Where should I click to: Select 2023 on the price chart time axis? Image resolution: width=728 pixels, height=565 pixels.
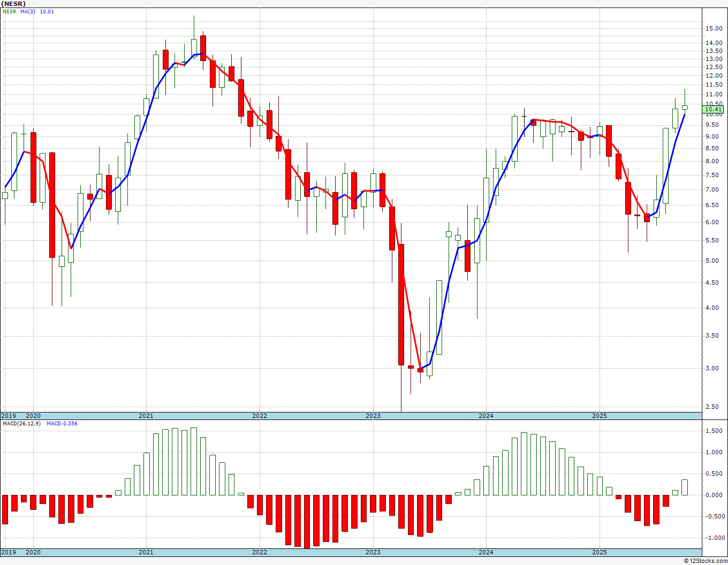click(x=373, y=416)
